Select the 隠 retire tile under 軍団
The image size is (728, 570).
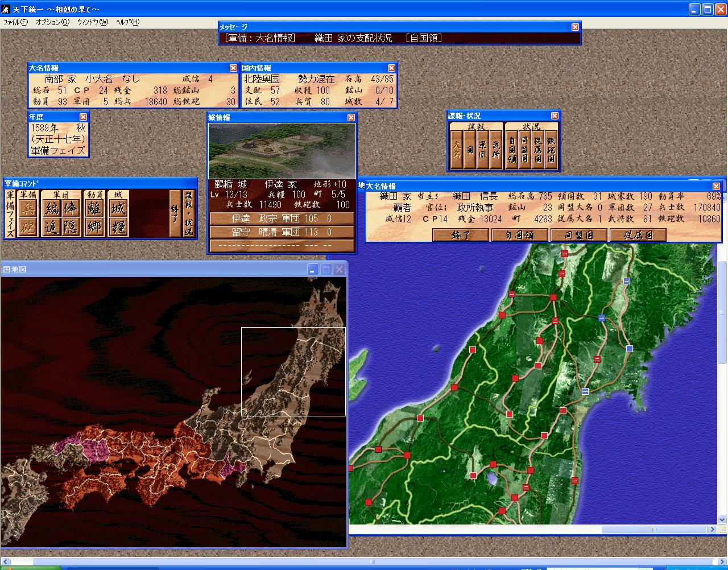(x=71, y=227)
